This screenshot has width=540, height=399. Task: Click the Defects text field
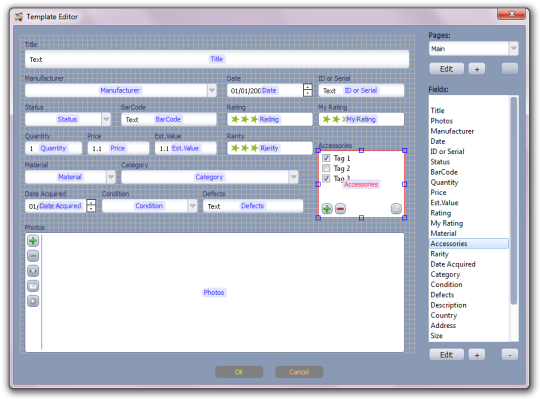pos(253,206)
